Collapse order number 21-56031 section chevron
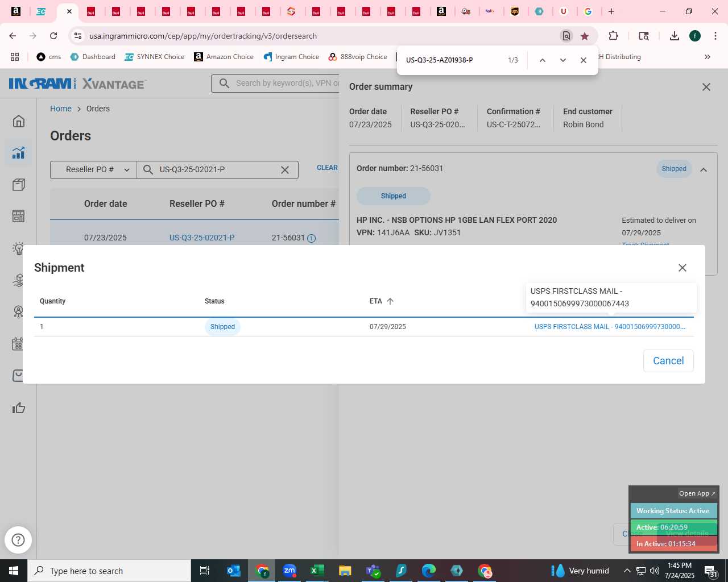This screenshot has height=582, width=728. click(704, 169)
